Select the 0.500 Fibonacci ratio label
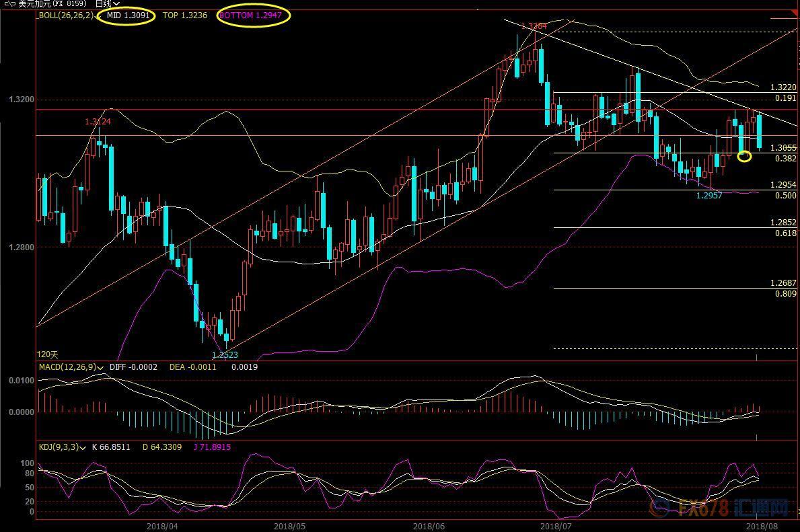The width and height of the screenshot is (800, 532). click(x=786, y=195)
